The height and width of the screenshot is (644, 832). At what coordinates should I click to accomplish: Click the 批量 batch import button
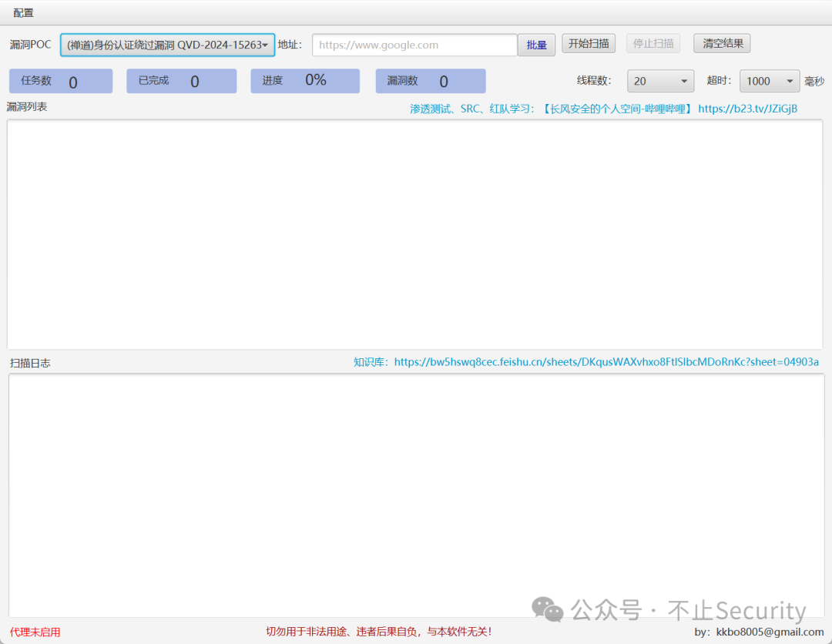point(536,44)
